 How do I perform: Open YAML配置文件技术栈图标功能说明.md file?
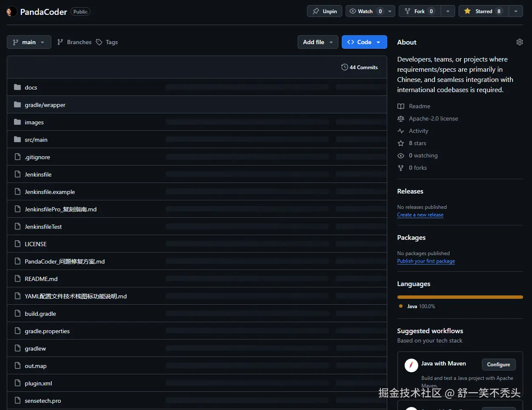tap(76, 296)
